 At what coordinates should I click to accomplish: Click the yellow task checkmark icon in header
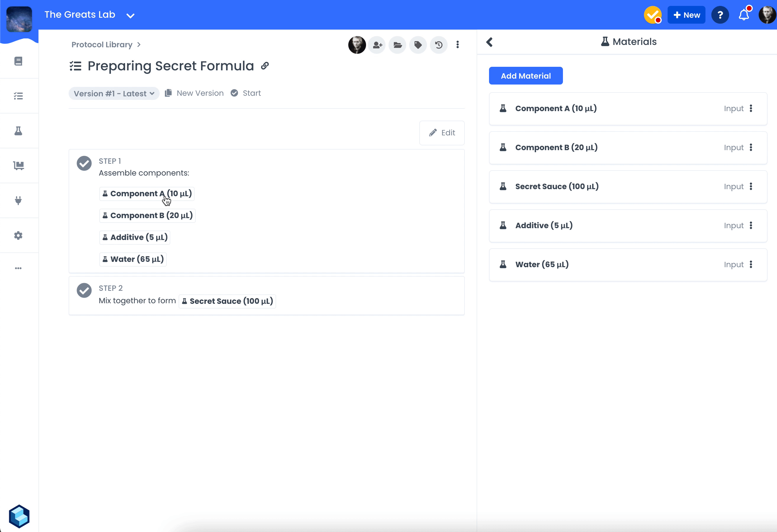click(x=652, y=15)
